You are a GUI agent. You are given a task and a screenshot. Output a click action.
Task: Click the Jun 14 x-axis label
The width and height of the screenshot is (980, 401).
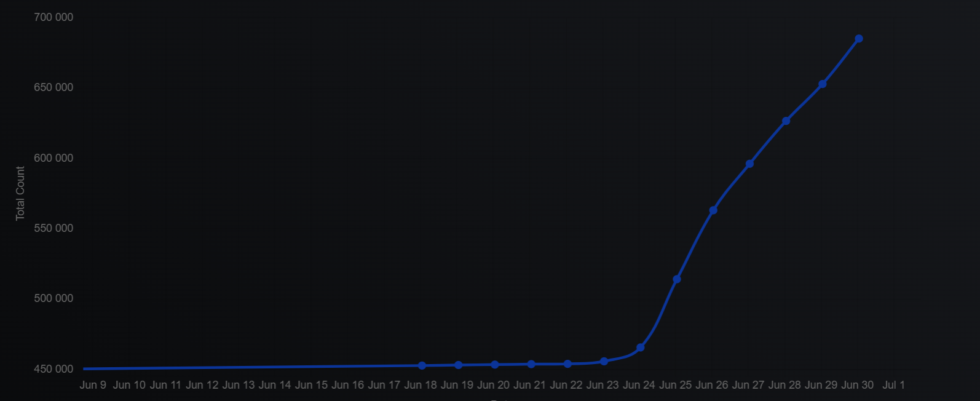(x=275, y=385)
